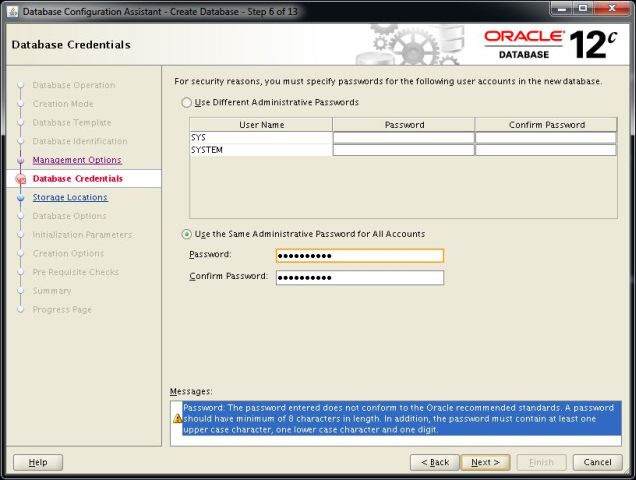Select Use Different Administrative Passwords radio button

[x=186, y=103]
